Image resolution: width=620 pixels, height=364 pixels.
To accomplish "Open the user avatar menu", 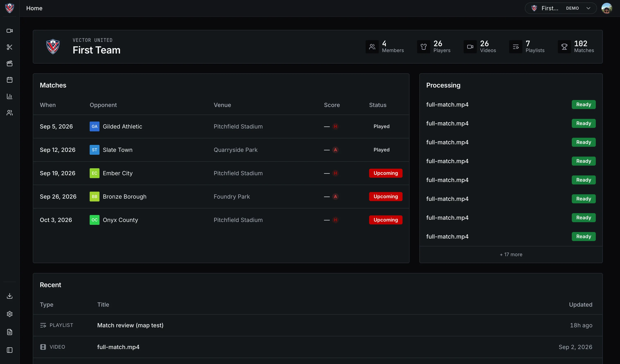I will [x=607, y=8].
